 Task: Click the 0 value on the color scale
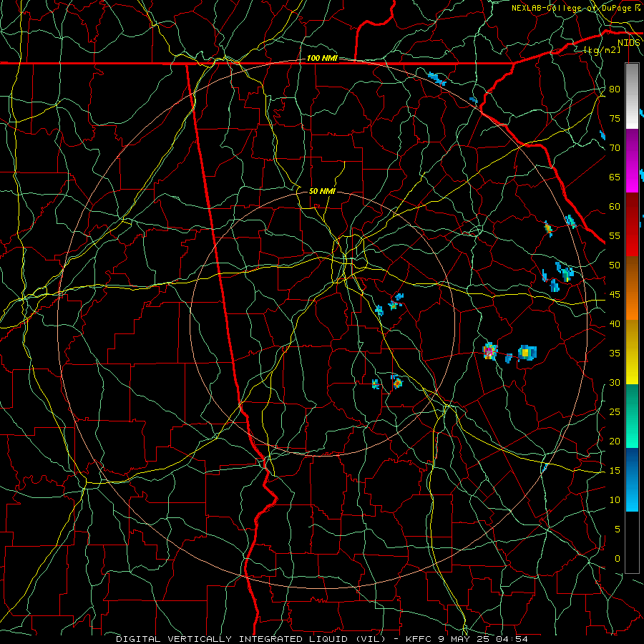(618, 559)
